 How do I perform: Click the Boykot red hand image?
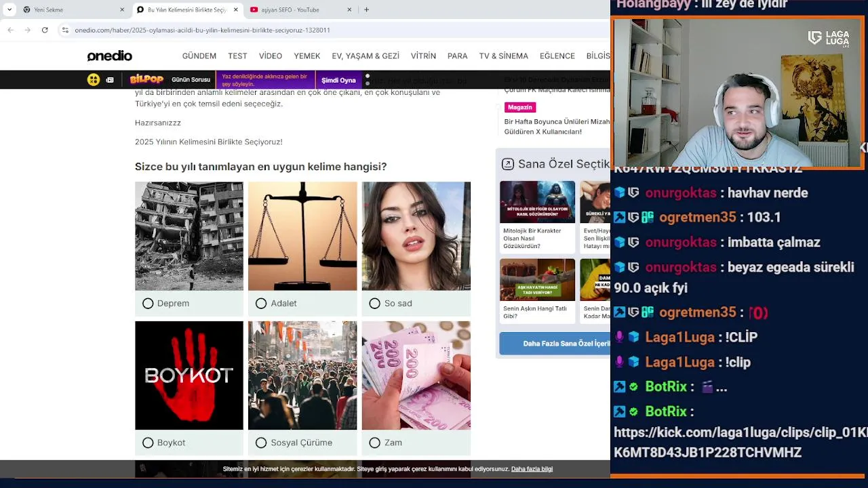point(189,375)
